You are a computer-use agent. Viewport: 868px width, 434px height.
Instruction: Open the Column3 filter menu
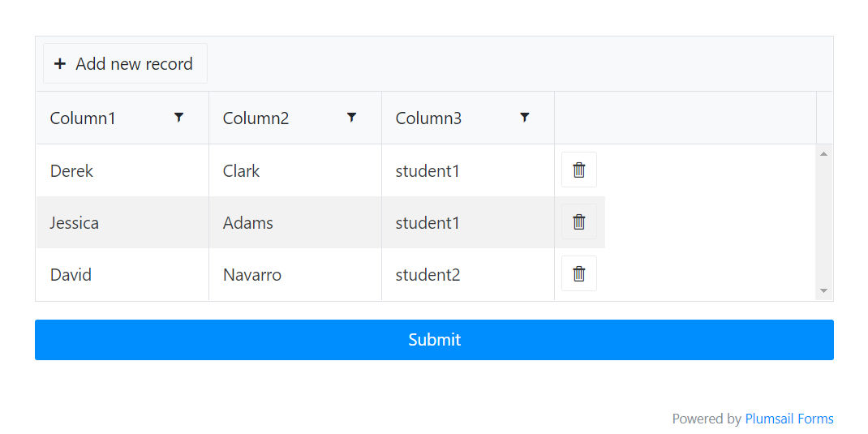point(524,118)
